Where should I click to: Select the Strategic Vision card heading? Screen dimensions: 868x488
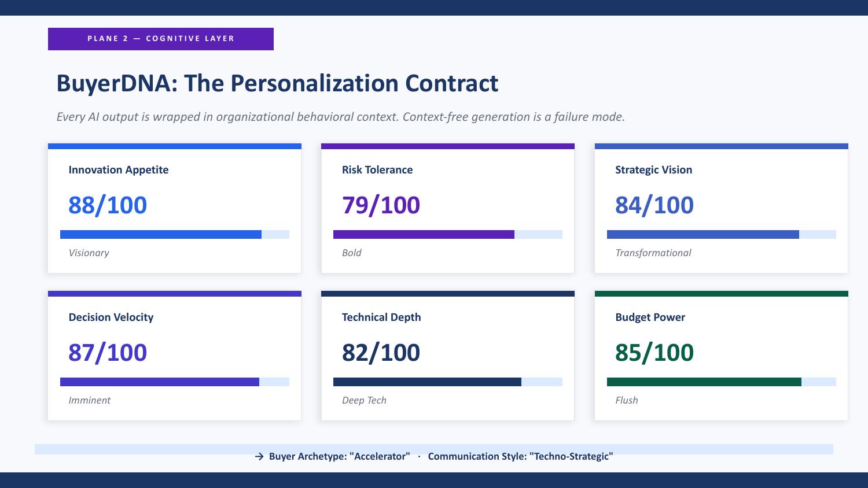[654, 169]
